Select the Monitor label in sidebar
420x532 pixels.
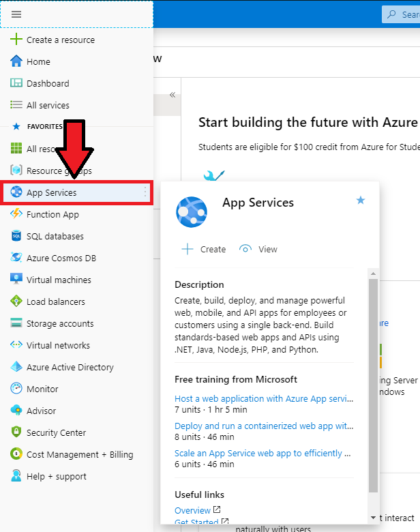point(42,389)
